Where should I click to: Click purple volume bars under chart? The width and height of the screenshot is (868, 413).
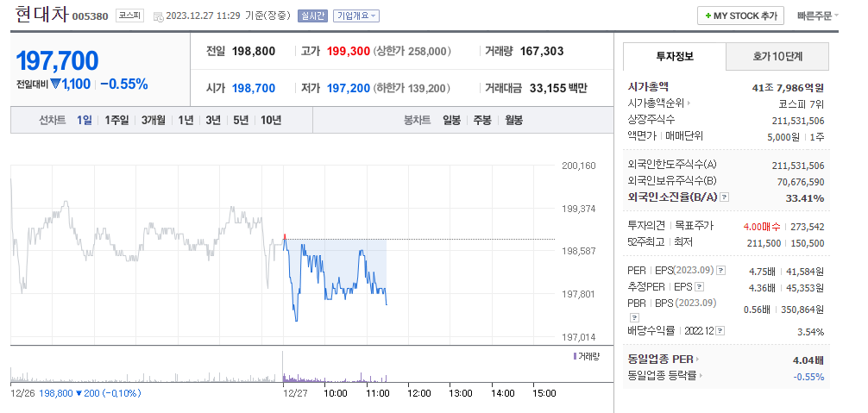pyautogui.click(x=335, y=378)
